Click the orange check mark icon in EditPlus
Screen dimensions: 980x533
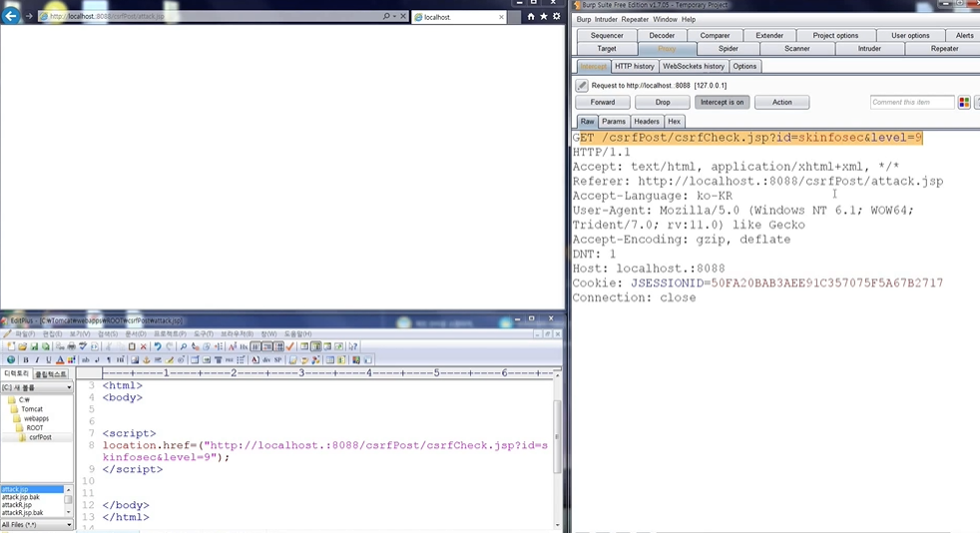click(x=290, y=346)
